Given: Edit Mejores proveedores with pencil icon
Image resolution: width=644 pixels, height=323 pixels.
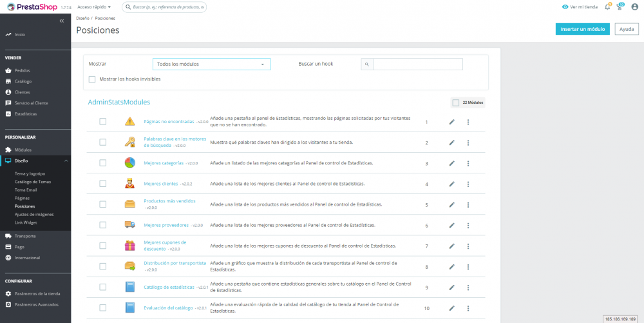Looking at the screenshot, I should [452, 225].
